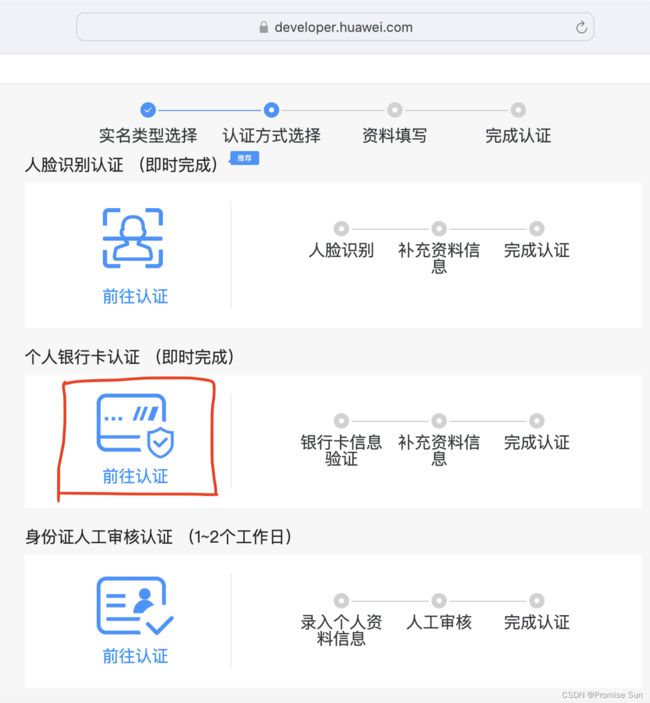The width and height of the screenshot is (650, 703).
Task: Click the 资料填写 step label
Action: [394, 135]
